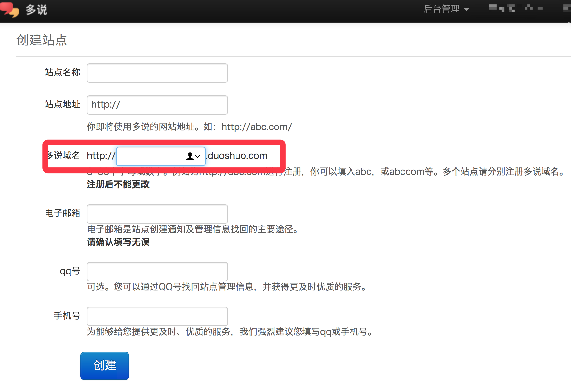Focus the 手机号 input field

click(x=157, y=316)
